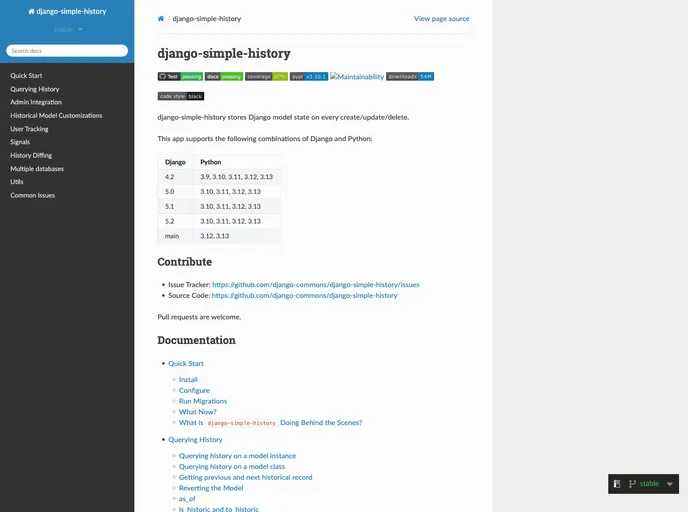
Task: Open Signals in the sidebar
Action: click(x=20, y=142)
